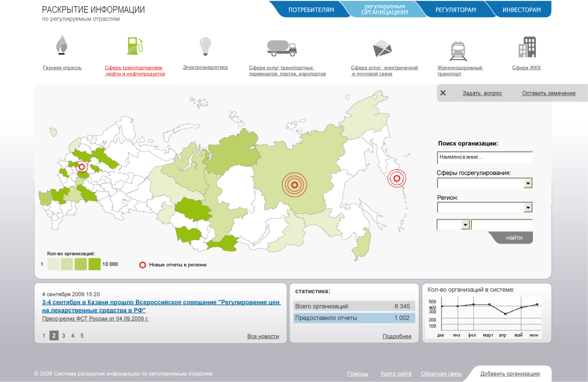Viewport: 588px width, 382px height.
Task: Open the Карта сайта footer link
Action: (x=396, y=374)
